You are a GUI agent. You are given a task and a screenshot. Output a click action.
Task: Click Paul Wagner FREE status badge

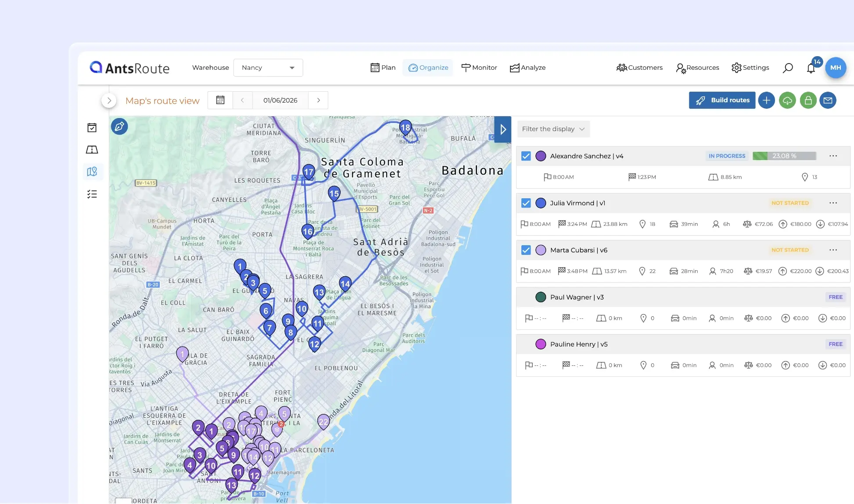[836, 297]
